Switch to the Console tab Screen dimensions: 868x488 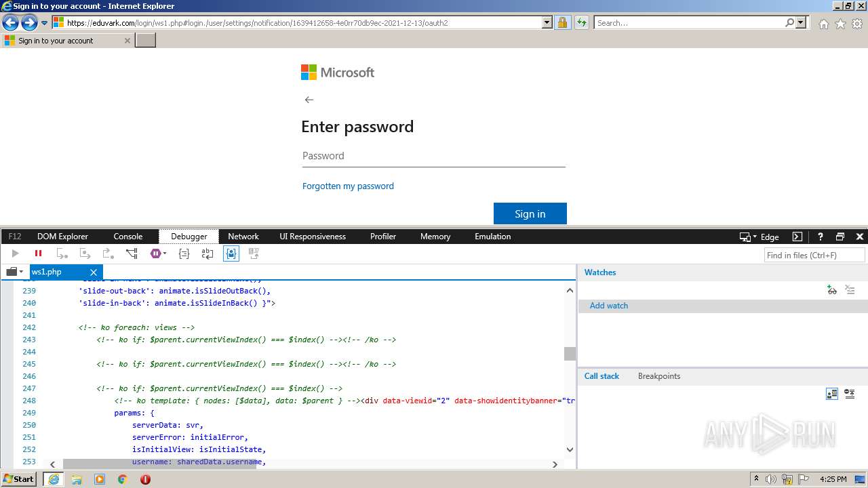coord(128,237)
